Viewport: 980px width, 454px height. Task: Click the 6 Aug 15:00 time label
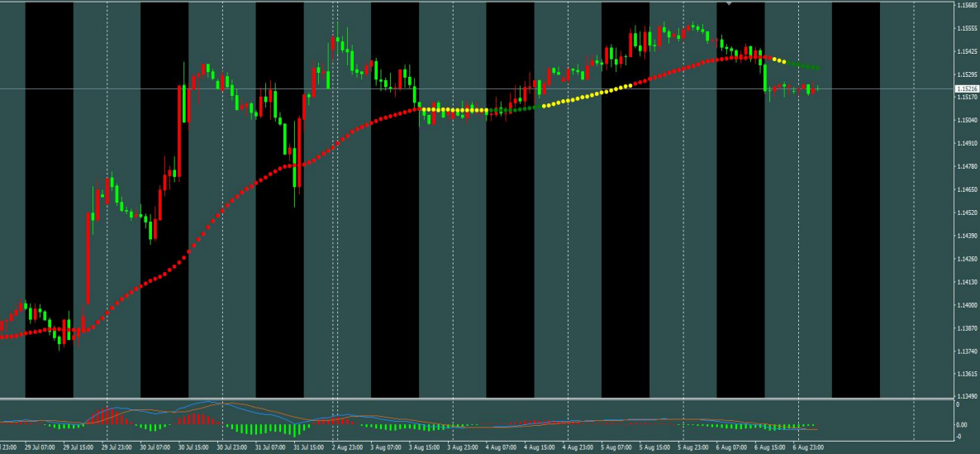pos(769,447)
